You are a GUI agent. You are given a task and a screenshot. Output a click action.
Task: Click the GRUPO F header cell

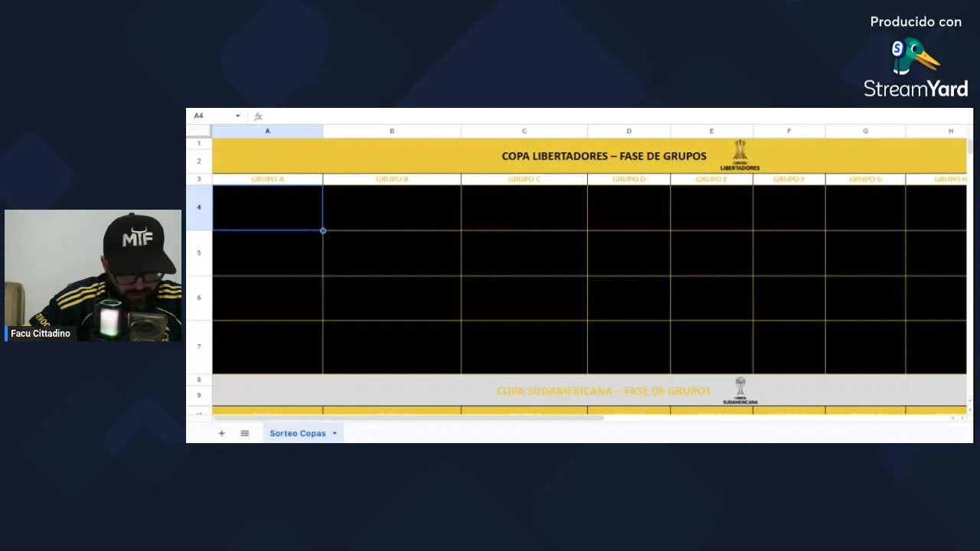(789, 179)
